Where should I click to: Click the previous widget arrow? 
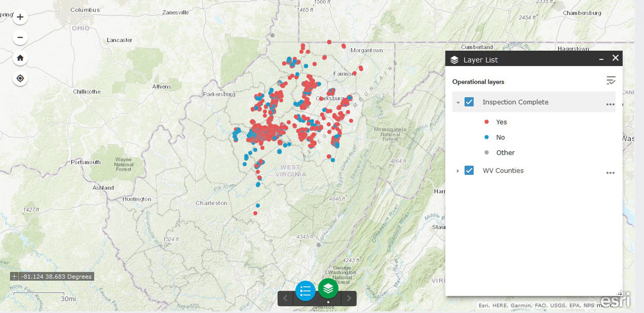coord(285,298)
